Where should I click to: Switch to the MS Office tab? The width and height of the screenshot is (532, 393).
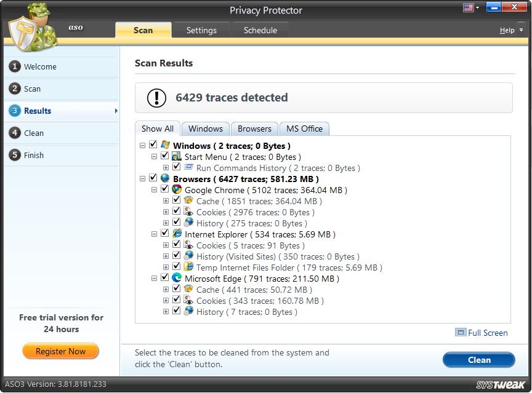pos(304,128)
